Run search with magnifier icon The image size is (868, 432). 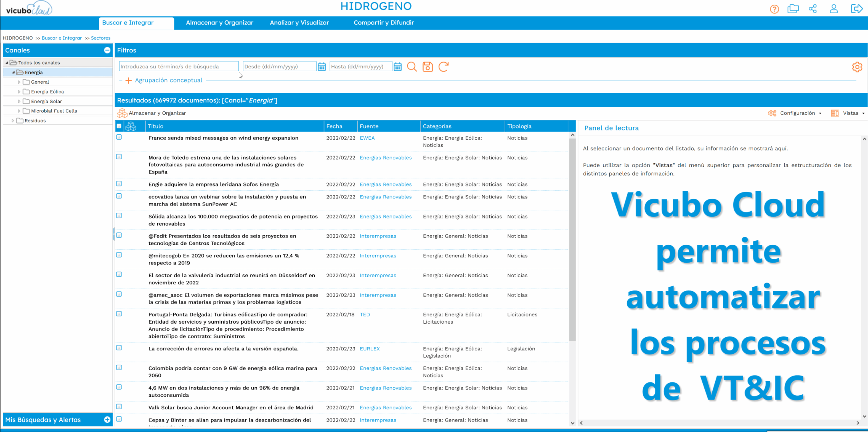(412, 66)
